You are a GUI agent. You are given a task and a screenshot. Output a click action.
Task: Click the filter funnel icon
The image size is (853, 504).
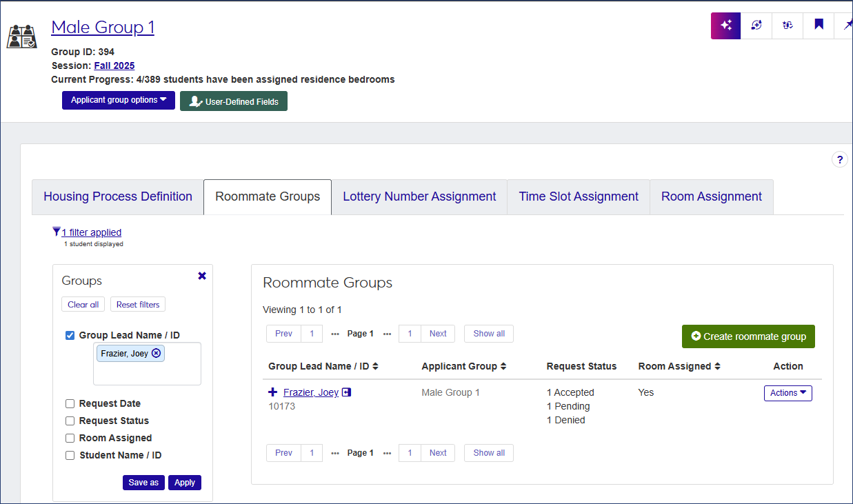pyautogui.click(x=56, y=232)
